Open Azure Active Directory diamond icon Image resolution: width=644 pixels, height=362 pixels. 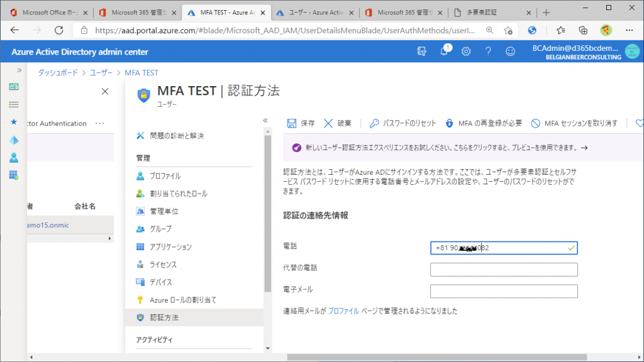click(14, 140)
